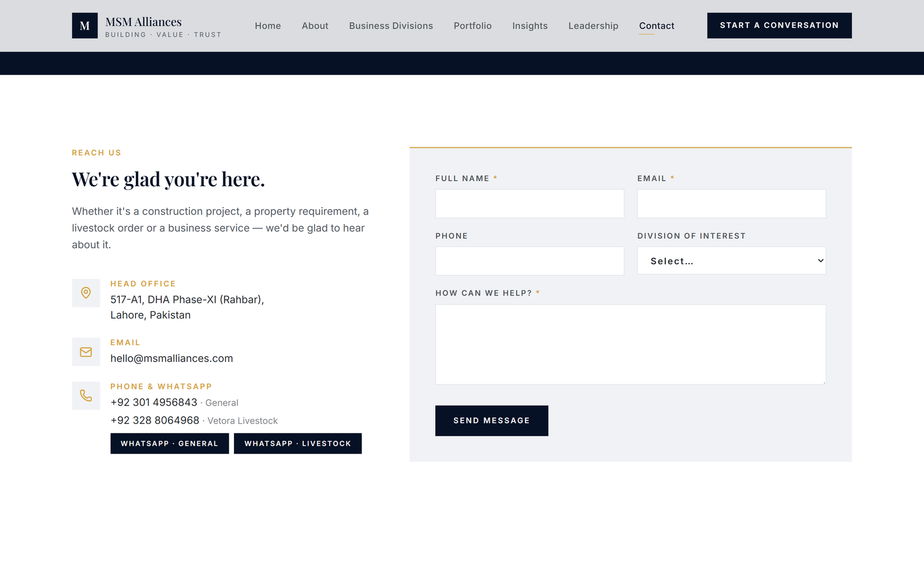924x578 pixels.
Task: Click Start a Conversation button
Action: click(779, 25)
